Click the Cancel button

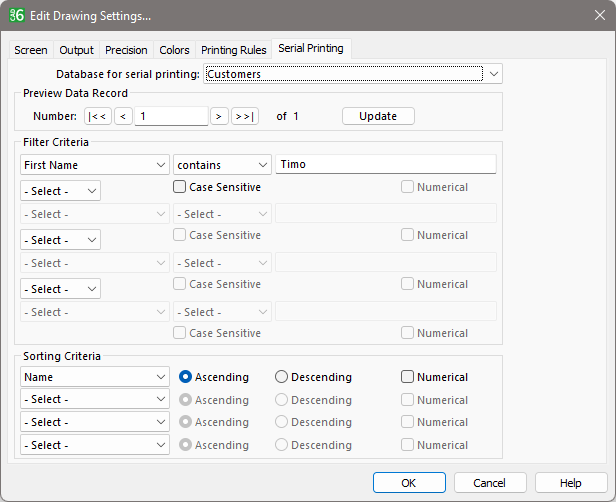(490, 483)
